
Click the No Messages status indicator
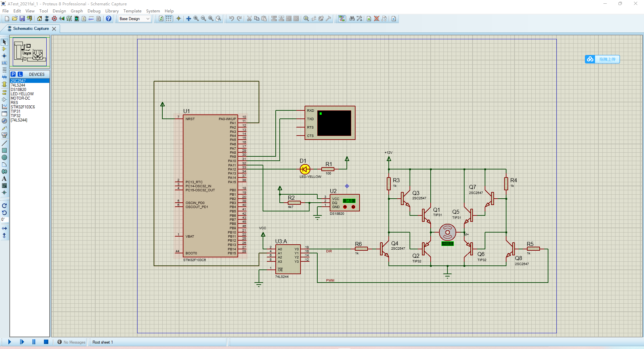71,342
